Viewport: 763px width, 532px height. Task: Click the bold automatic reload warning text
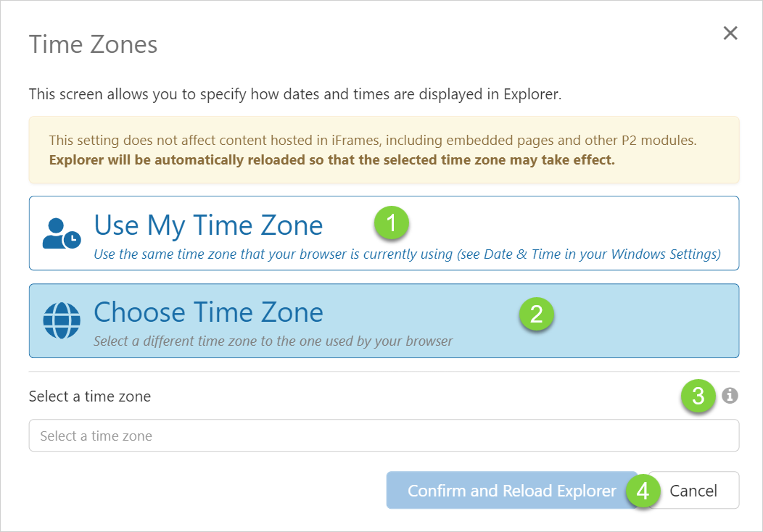(x=331, y=159)
